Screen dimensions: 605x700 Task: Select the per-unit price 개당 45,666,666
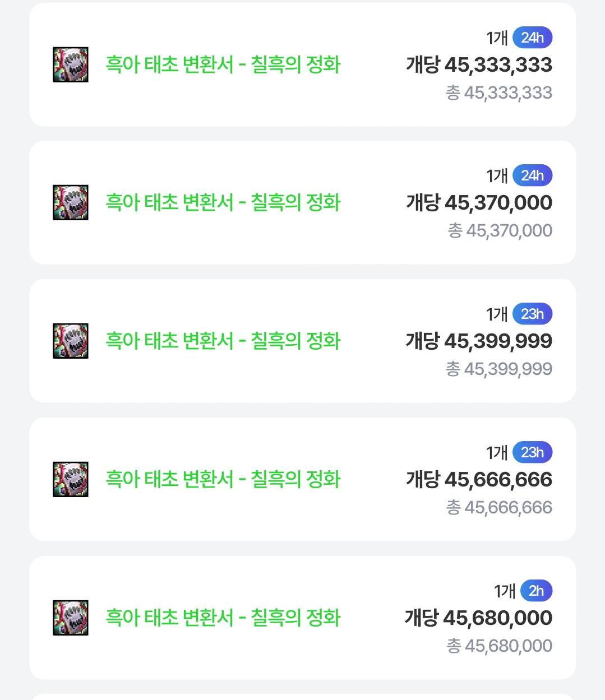pos(479,480)
